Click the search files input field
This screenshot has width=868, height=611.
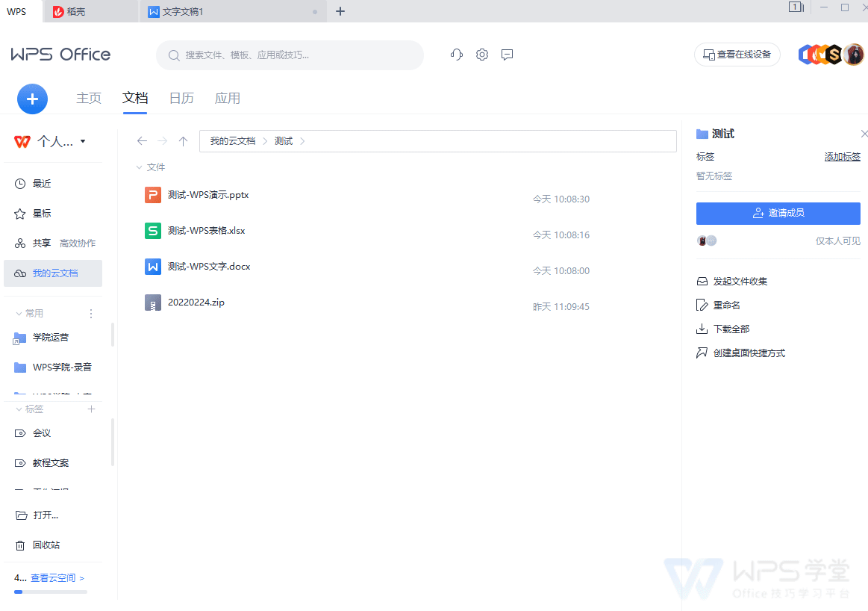(290, 55)
